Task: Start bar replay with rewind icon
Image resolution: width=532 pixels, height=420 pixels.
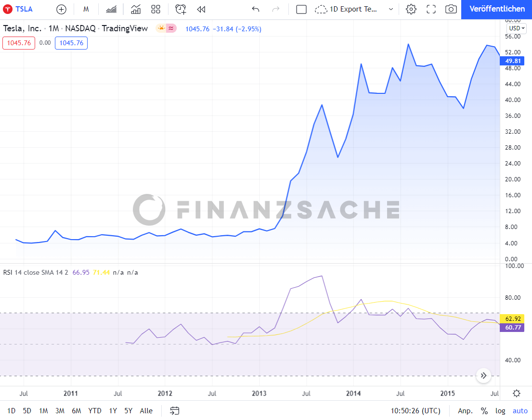Action: pyautogui.click(x=201, y=10)
